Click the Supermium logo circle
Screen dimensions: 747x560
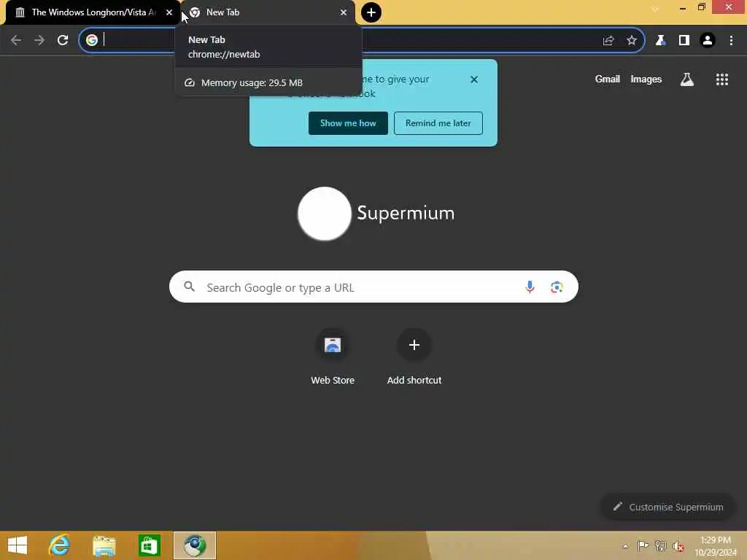point(325,214)
